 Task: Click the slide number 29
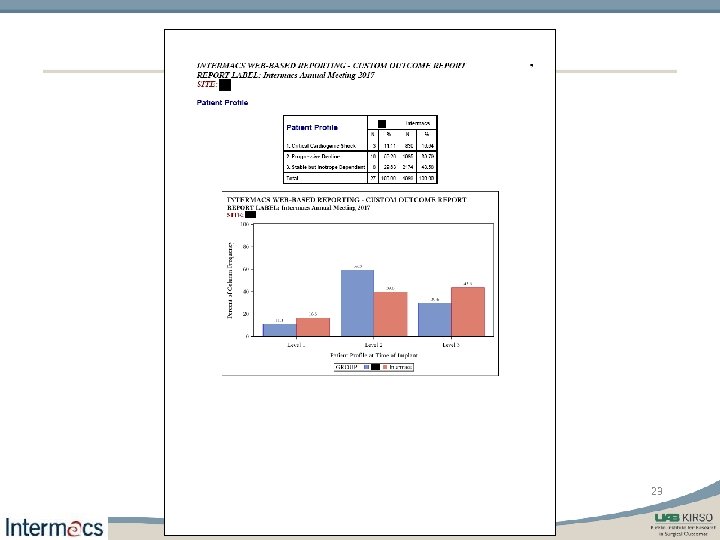657,491
